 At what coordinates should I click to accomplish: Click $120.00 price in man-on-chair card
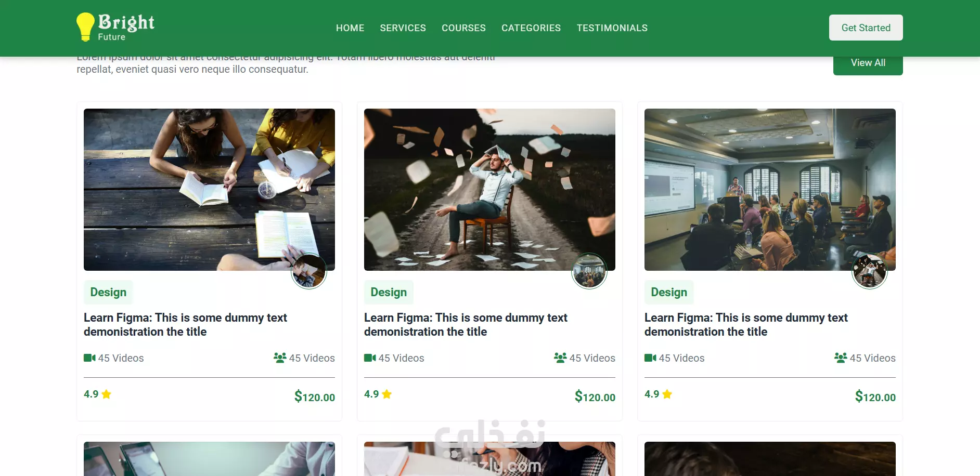595,396
